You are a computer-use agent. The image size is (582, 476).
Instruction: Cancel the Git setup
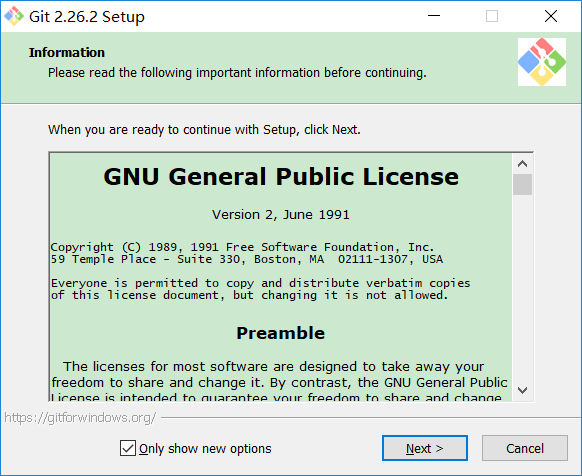point(524,448)
